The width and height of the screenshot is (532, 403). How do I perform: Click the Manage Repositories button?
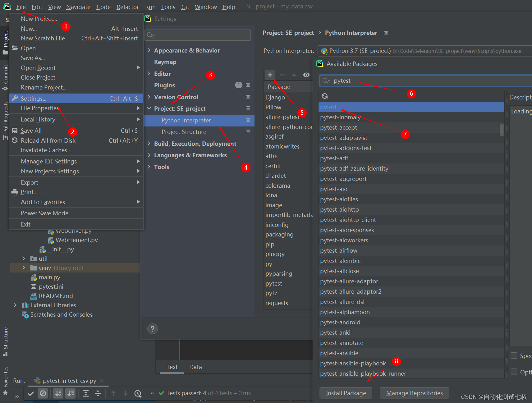414,393
